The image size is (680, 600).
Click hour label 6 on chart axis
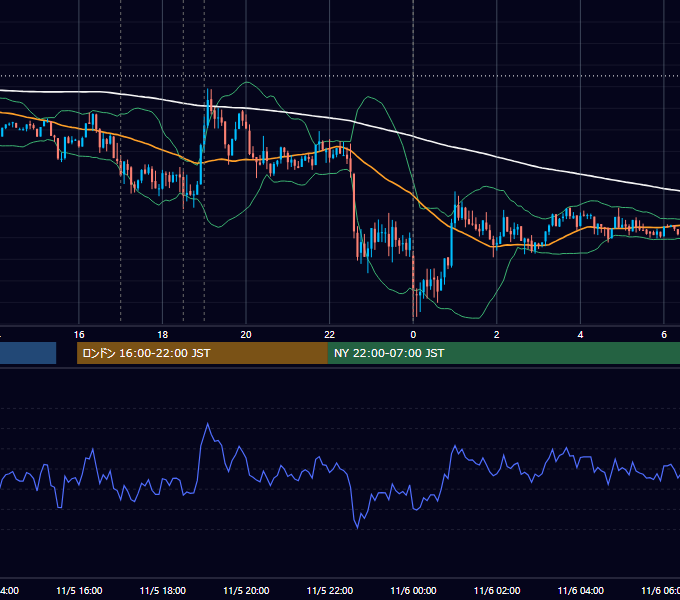[664, 334]
